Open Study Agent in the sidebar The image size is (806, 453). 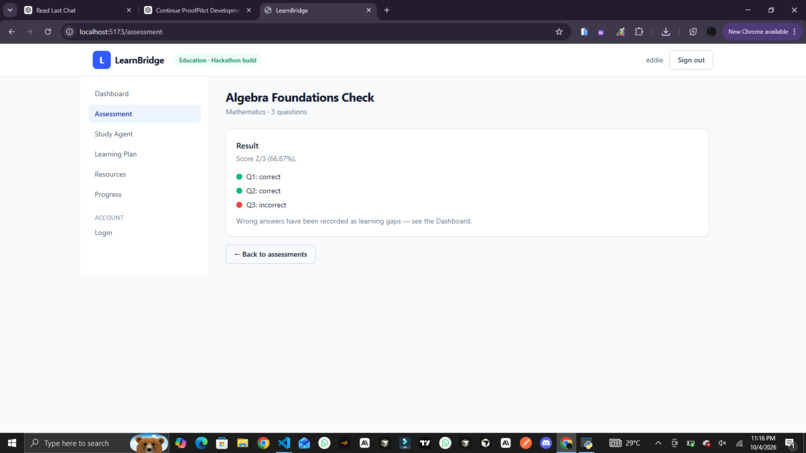[x=114, y=134]
